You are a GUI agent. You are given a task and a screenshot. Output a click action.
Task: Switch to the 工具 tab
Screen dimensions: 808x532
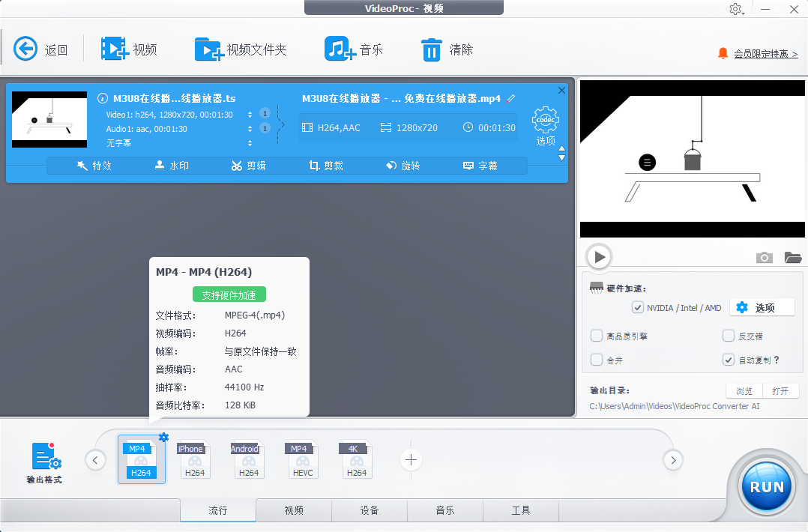[x=521, y=510]
